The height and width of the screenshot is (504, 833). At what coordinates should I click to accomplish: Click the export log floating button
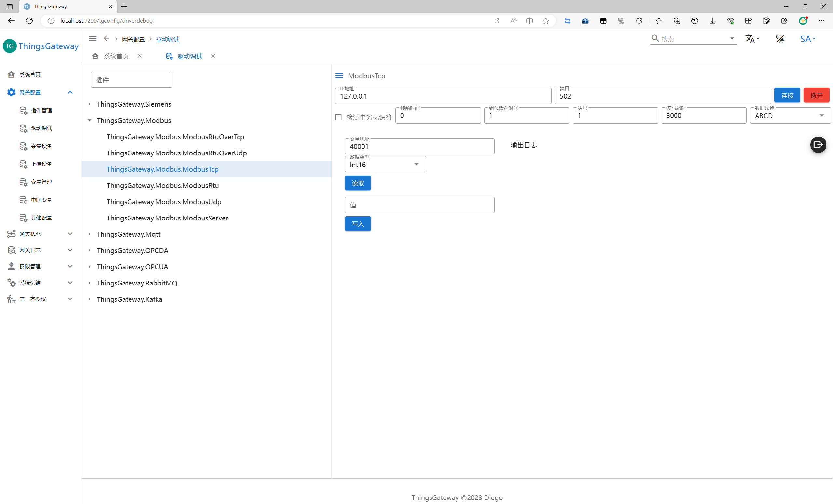[818, 145]
